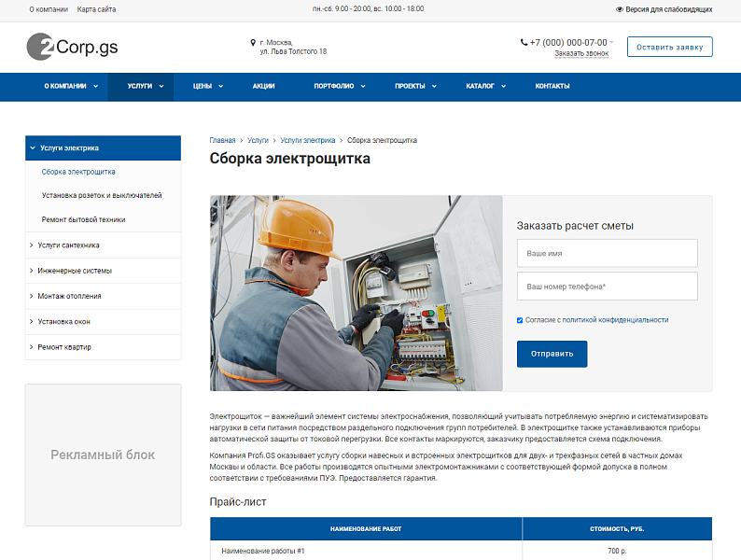Open the Акции menu item
Image resolution: width=741 pixels, height=560 pixels.
pyautogui.click(x=263, y=86)
